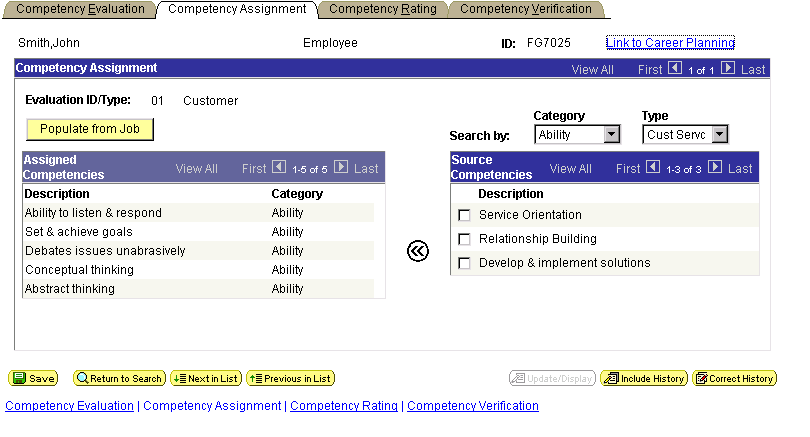Expand the Type dropdown showing Cust Servc
This screenshot has width=810, height=437.
(x=686, y=135)
